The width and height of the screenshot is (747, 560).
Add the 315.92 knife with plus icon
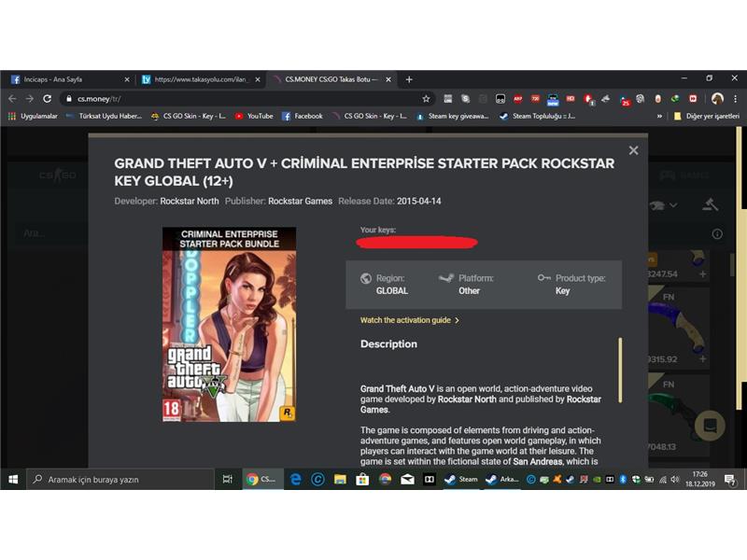click(x=703, y=358)
